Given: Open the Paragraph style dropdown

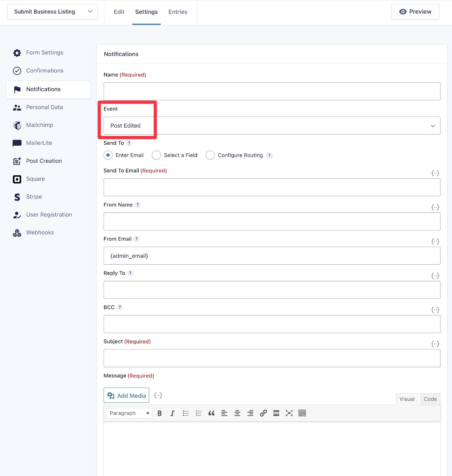Looking at the screenshot, I should 128,413.
